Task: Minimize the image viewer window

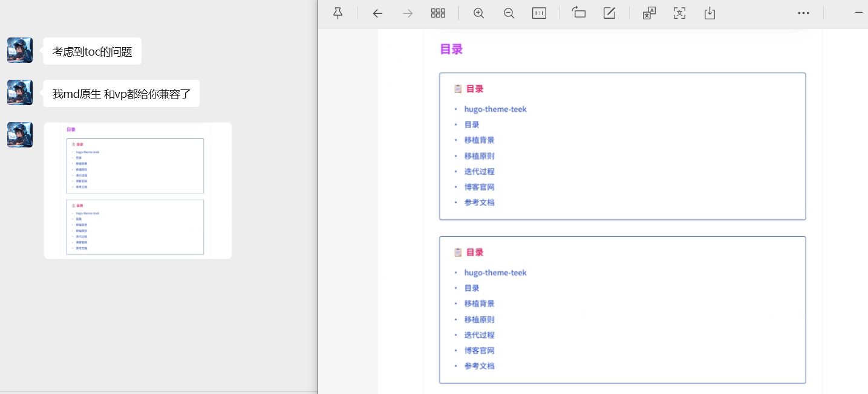Action: coord(858,13)
